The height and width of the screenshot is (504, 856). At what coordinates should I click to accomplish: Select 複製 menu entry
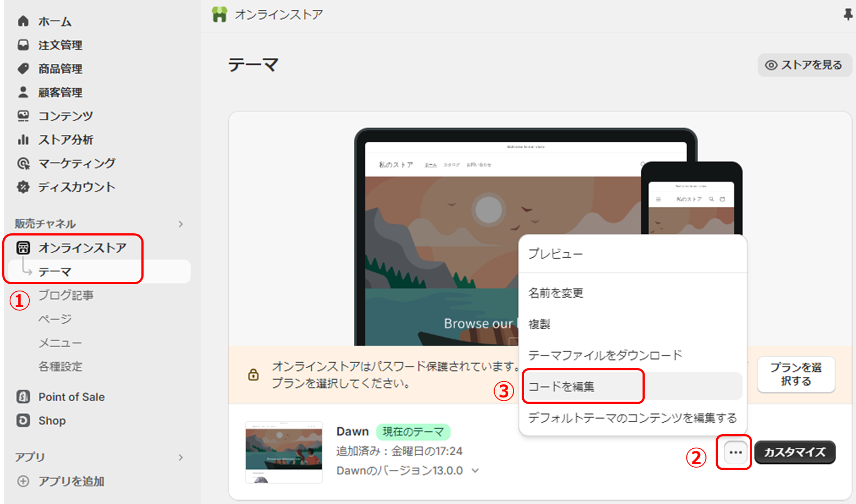click(632, 324)
